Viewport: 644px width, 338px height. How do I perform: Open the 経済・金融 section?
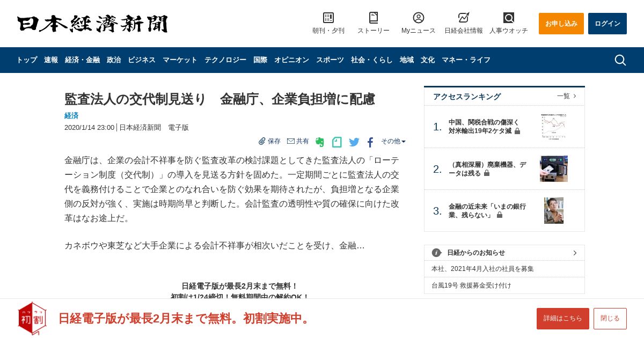pos(82,60)
